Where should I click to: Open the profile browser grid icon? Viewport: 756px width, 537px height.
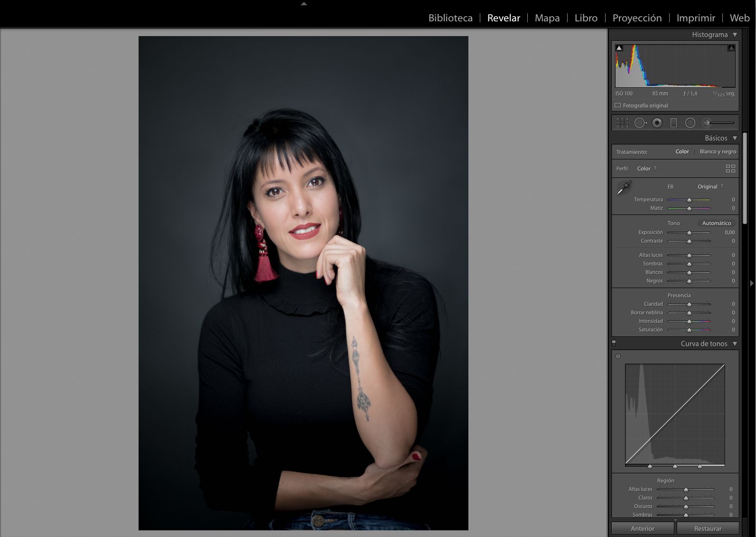[x=730, y=169]
